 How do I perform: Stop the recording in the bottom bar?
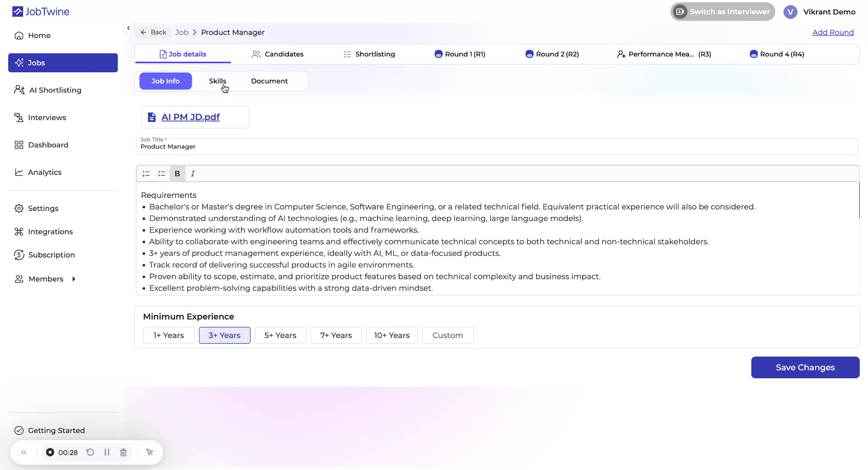(49, 452)
